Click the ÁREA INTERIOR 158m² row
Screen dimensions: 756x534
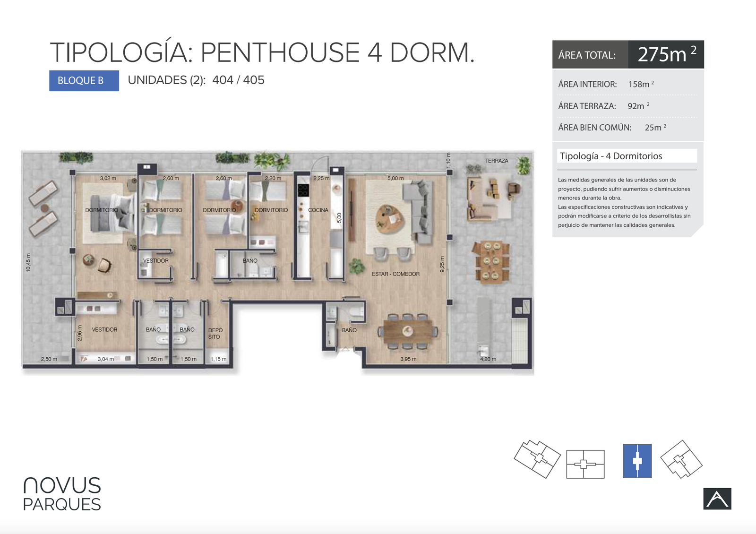[627, 84]
